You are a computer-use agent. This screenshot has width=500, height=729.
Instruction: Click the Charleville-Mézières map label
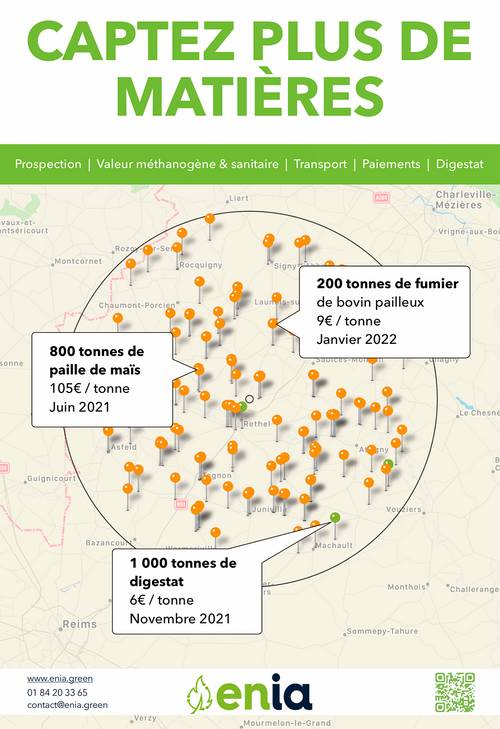tap(467, 199)
